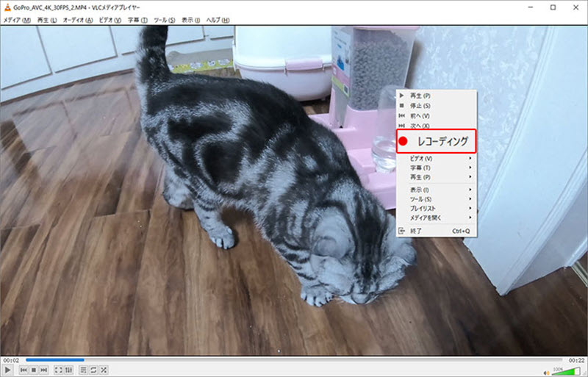588x377 pixels.
Task: Open the ビデオ (V) menu in menu bar
Action: (x=110, y=21)
